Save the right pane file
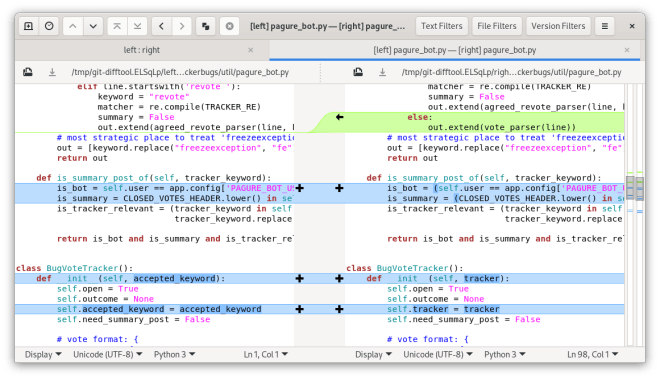 [358, 72]
